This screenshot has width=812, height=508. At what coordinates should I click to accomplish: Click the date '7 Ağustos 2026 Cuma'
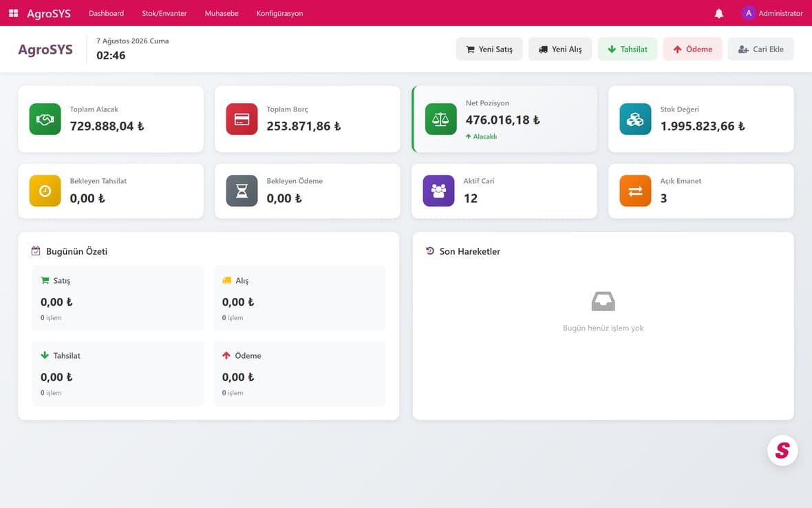tap(133, 41)
